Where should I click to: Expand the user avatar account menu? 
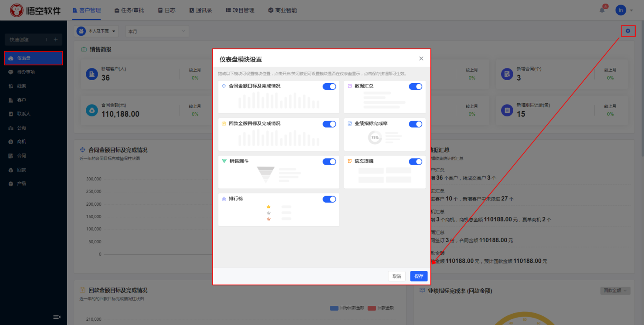tap(624, 10)
